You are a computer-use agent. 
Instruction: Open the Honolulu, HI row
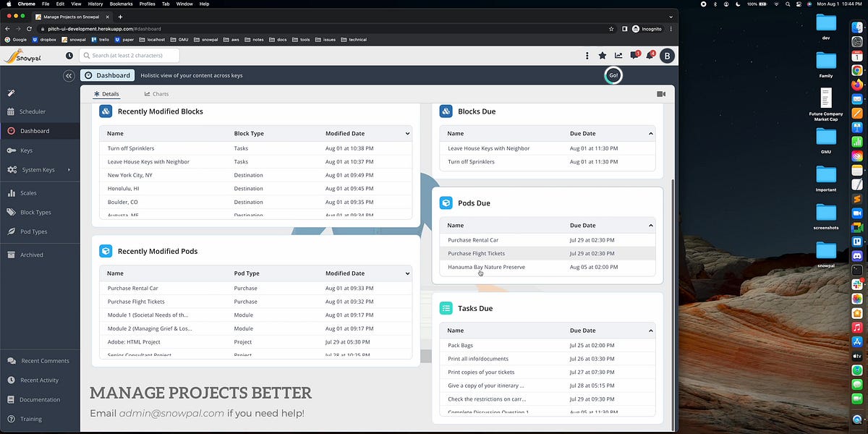255,189
